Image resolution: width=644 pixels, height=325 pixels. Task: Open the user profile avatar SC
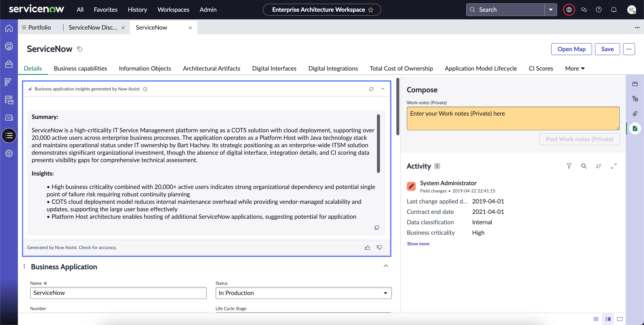(632, 10)
